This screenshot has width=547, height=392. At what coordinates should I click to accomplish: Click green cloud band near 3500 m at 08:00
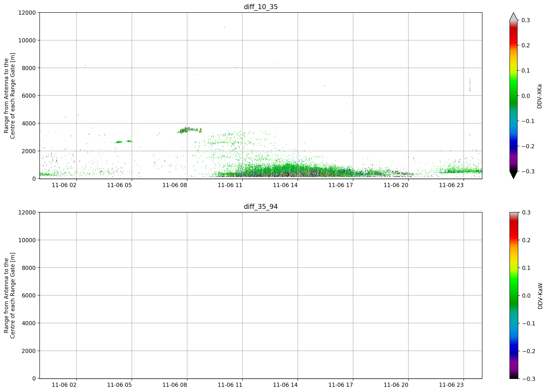coord(189,130)
